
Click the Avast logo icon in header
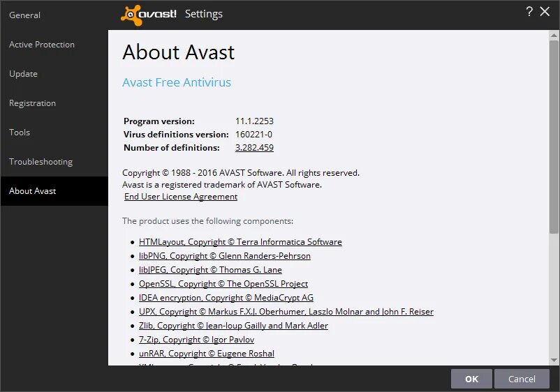(148, 15)
